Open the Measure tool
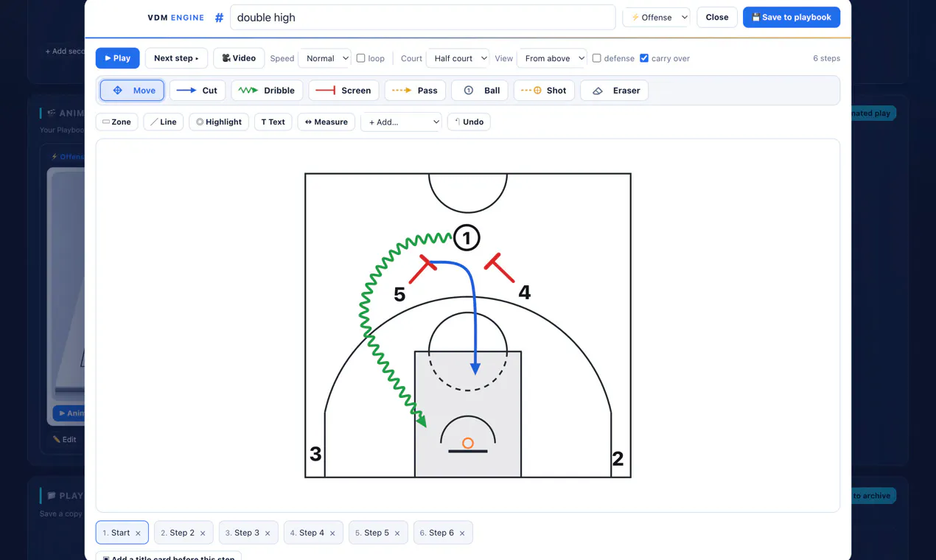The width and height of the screenshot is (936, 560). tap(326, 122)
